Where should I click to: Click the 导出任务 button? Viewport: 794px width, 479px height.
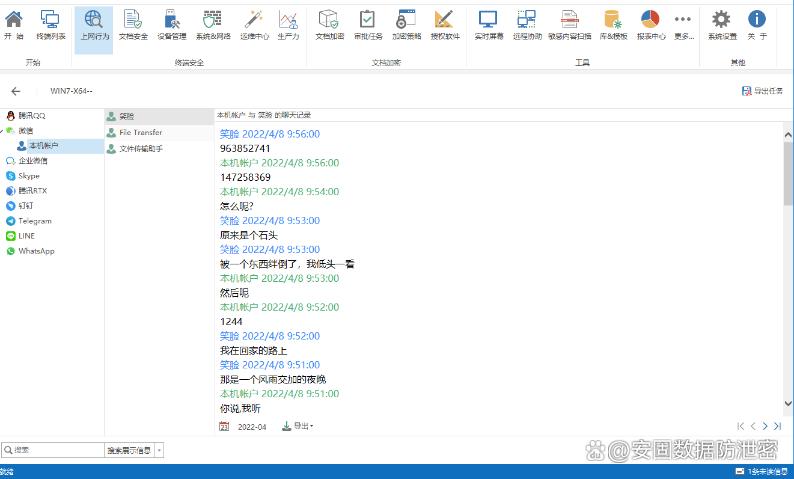[762, 91]
